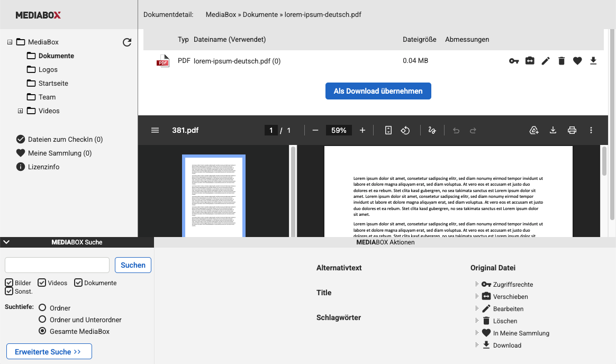Toggle the Sonst. checkbox

(x=9, y=292)
